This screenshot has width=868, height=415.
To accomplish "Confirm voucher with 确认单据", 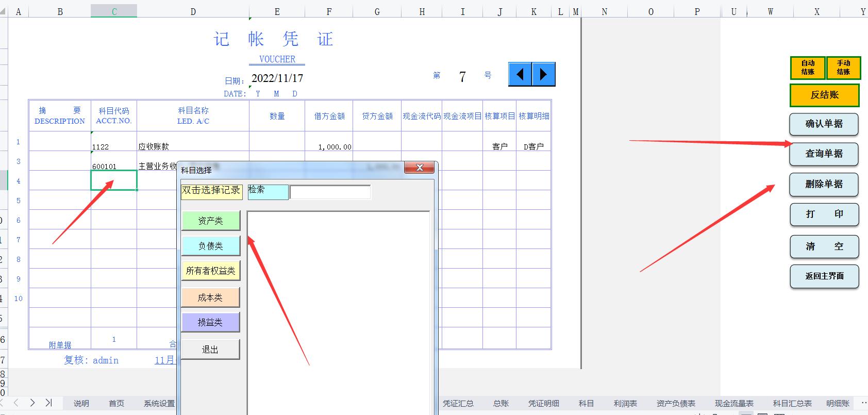I will (x=824, y=124).
